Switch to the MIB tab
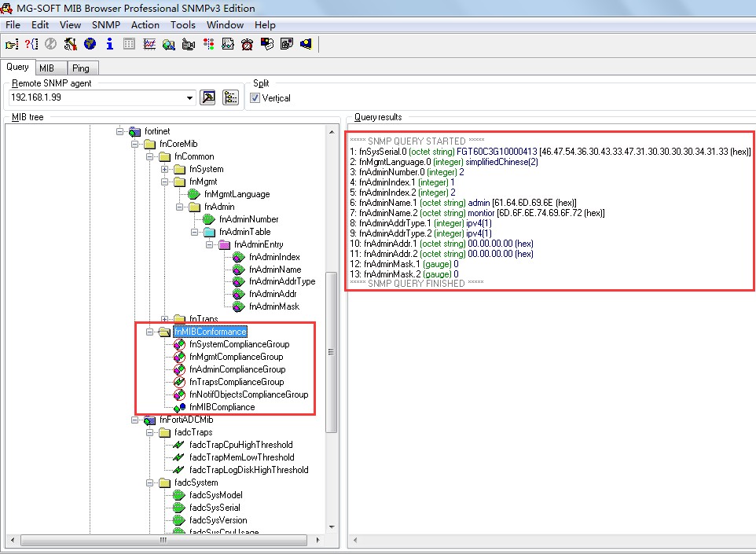This screenshot has height=554, width=756. (47, 68)
